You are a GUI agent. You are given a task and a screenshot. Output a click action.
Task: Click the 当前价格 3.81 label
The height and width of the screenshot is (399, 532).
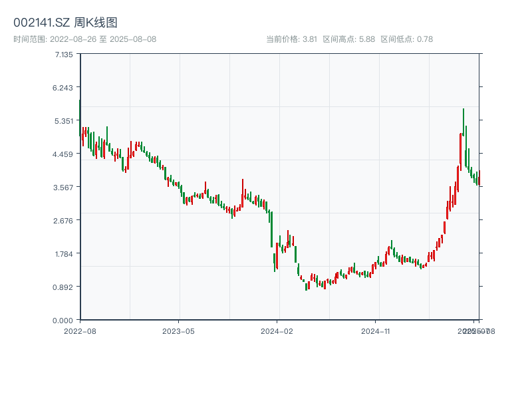292,39
